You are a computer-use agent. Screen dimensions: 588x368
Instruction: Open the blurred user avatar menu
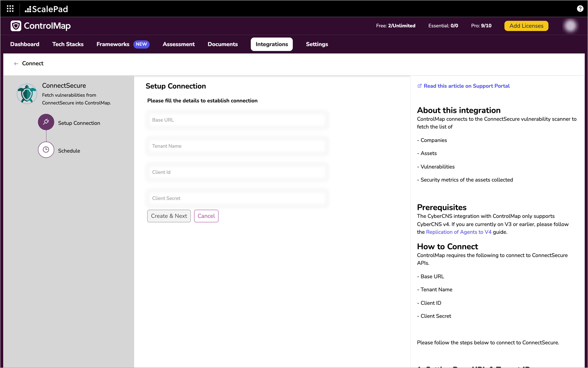[570, 26]
